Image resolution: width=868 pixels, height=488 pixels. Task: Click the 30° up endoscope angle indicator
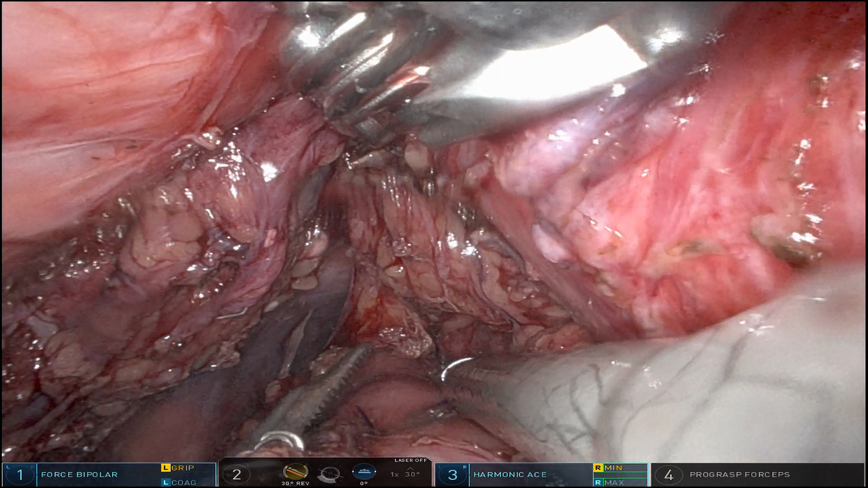tap(412, 473)
